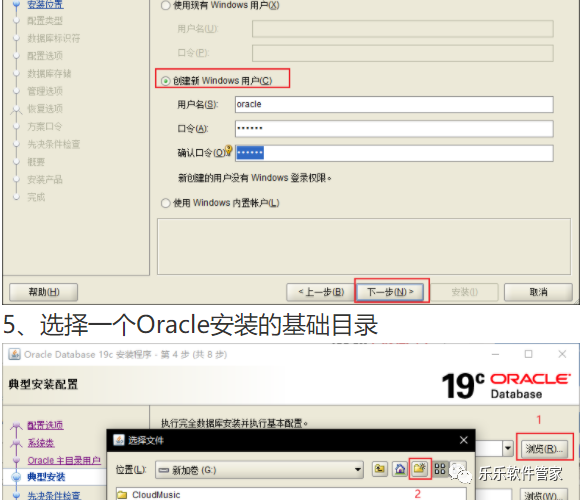Click the disabled 口令(P) field

(x=403, y=53)
